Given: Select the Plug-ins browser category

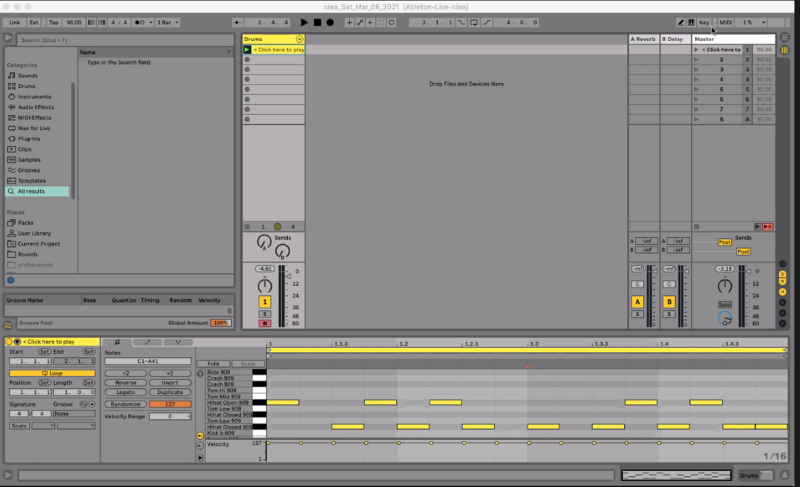Looking at the screenshot, I should [29, 138].
